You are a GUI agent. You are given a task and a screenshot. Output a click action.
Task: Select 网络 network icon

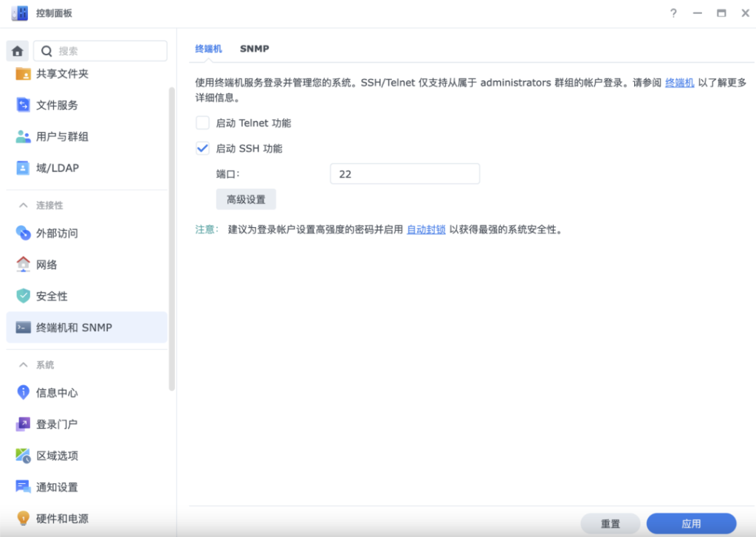pos(24,265)
